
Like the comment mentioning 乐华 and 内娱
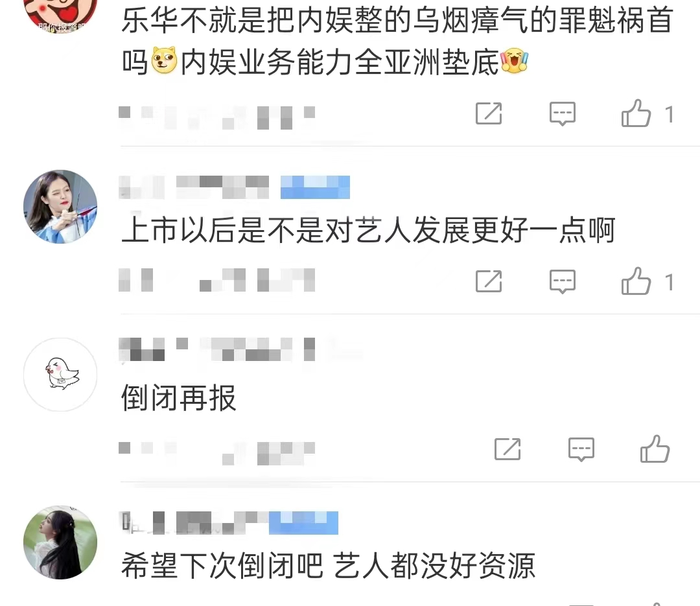(x=636, y=113)
